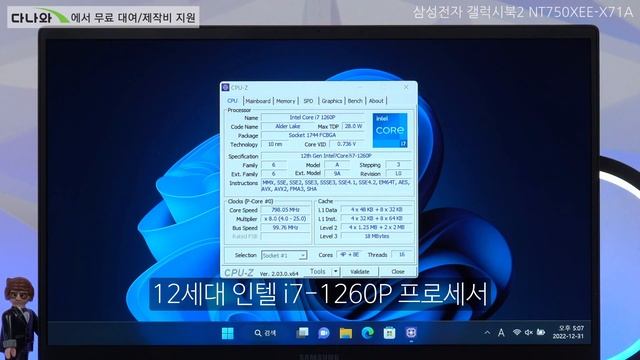Click the Close button in CPU-Z
This screenshot has width=640, height=360.
(x=398, y=271)
